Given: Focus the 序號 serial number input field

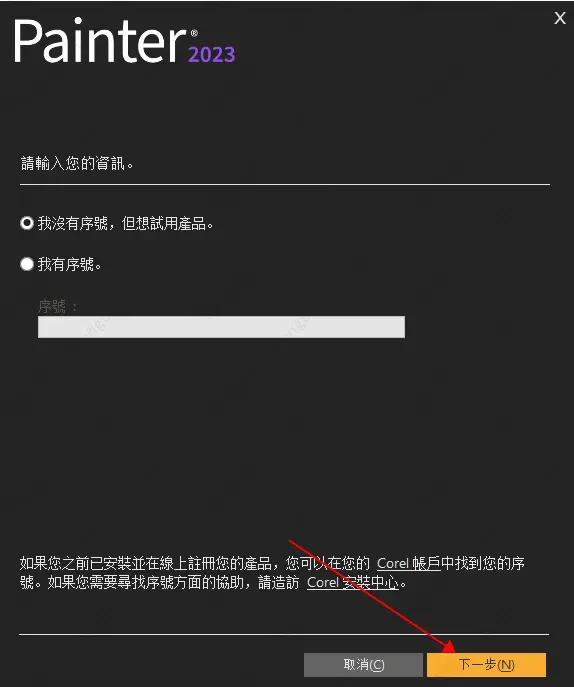Looking at the screenshot, I should pos(221,327).
